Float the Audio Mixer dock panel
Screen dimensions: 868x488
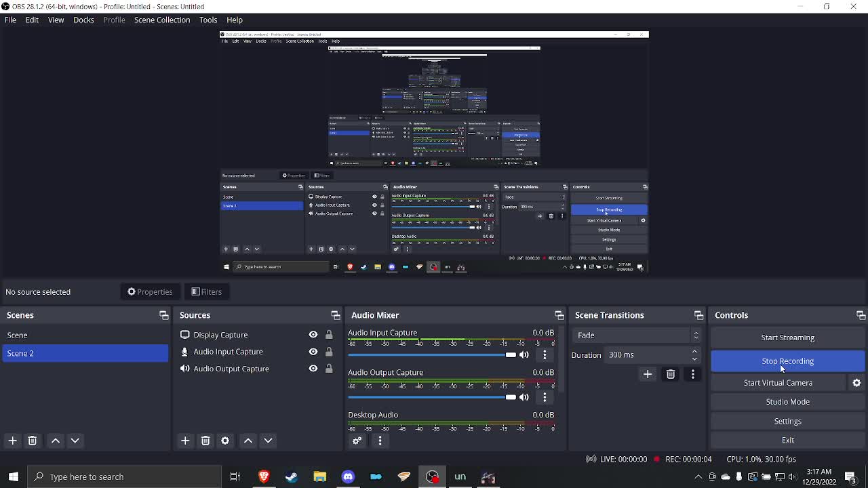click(559, 315)
